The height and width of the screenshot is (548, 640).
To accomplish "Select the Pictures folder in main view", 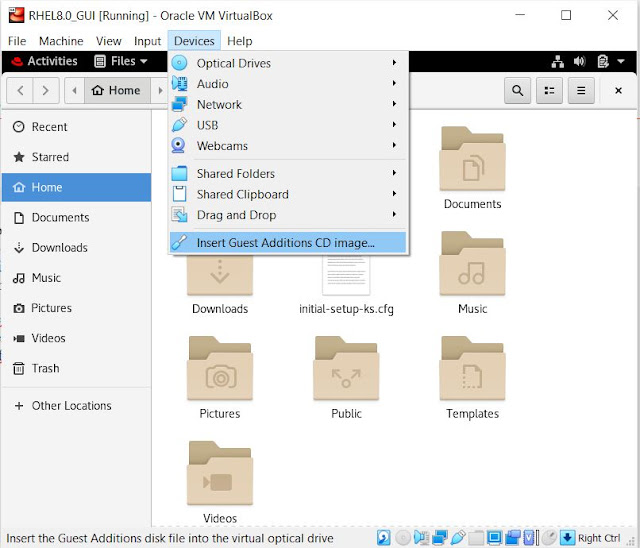I will coord(220,368).
